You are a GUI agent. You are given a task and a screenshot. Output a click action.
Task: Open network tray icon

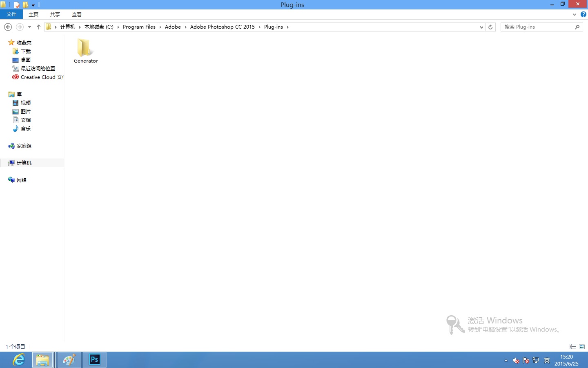point(536,360)
